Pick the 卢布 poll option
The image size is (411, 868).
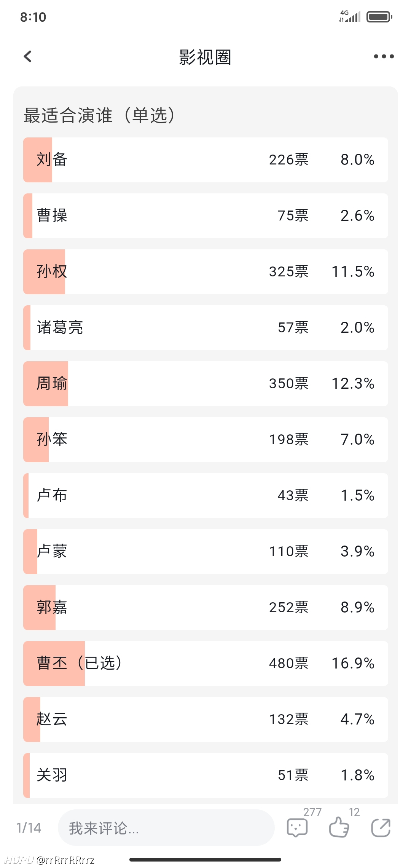[205, 496]
